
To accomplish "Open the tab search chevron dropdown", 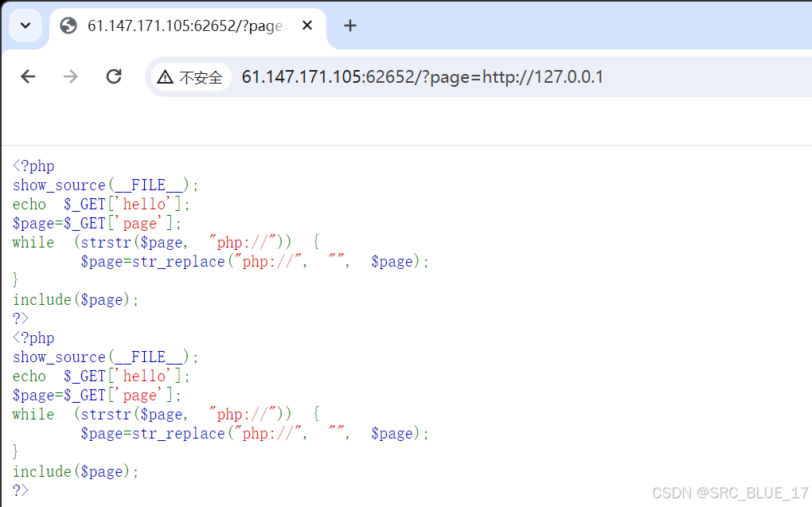I will point(25,25).
